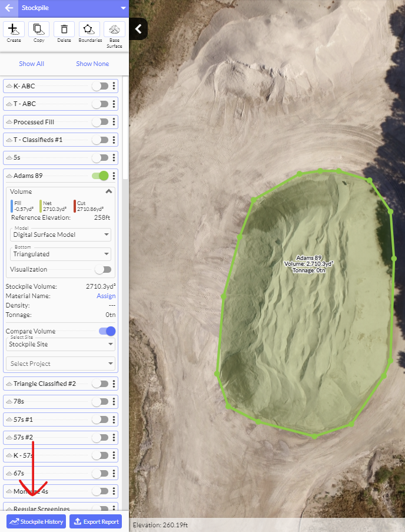The height and width of the screenshot is (532, 405).
Task: Select the 78s stockpile row
Action: point(61,402)
